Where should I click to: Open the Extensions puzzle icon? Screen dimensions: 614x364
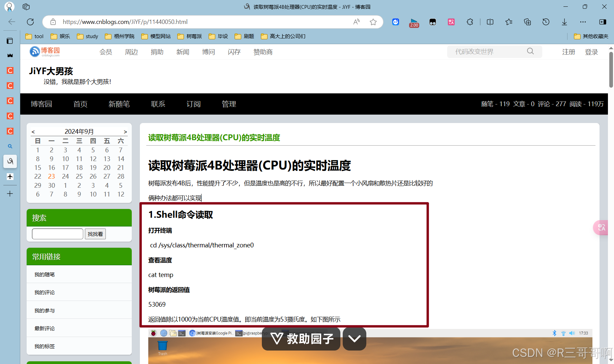click(x=470, y=22)
